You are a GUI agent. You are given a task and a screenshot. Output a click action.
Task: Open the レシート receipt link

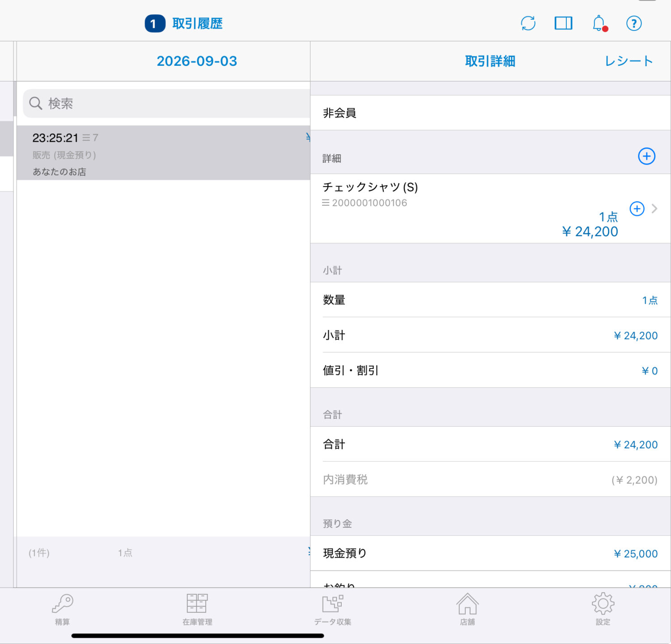(629, 61)
